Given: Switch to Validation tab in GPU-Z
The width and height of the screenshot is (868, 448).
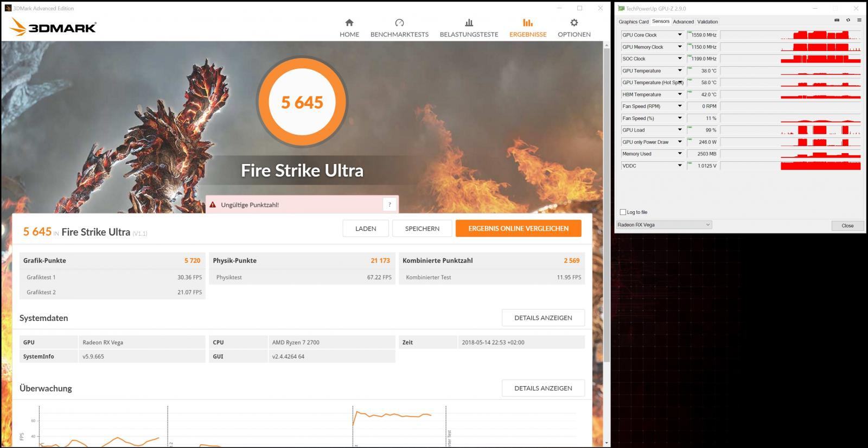Looking at the screenshot, I should [707, 22].
